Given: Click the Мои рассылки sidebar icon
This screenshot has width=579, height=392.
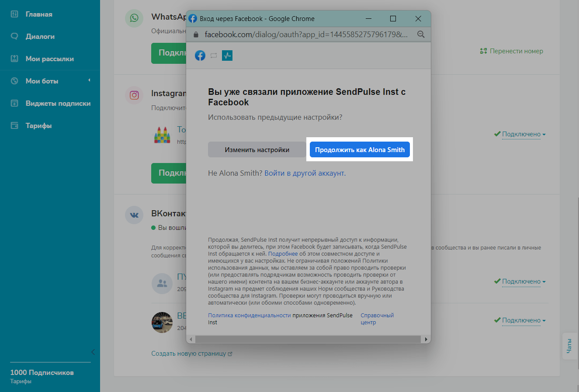Looking at the screenshot, I should (14, 59).
